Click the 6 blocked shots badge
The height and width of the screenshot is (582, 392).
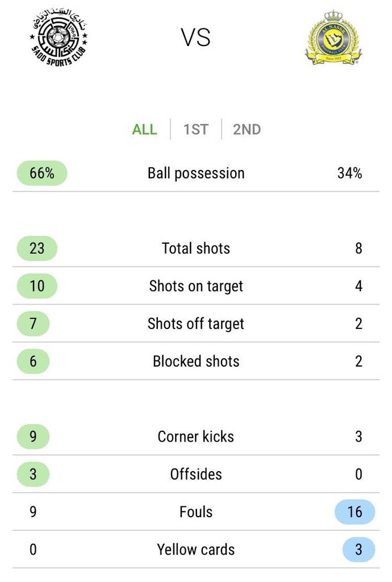[33, 361]
